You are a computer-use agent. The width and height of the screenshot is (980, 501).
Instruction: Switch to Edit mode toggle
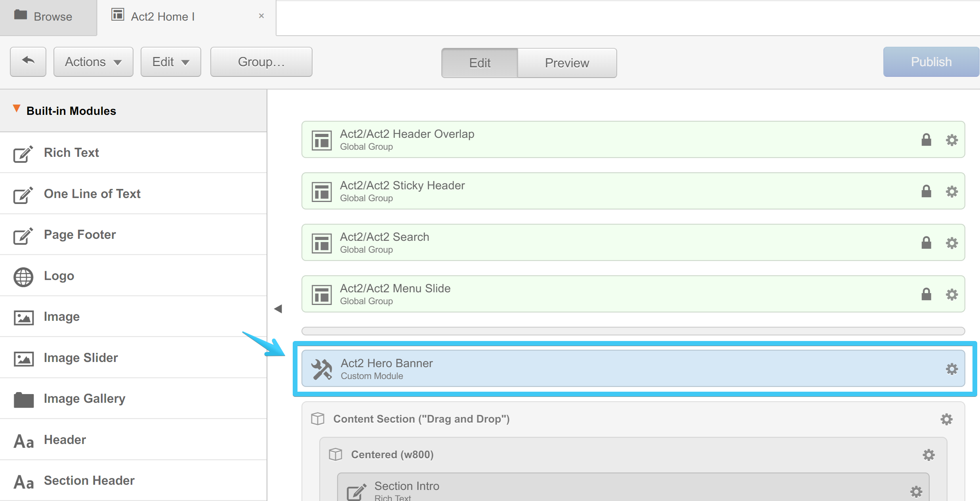click(x=479, y=63)
